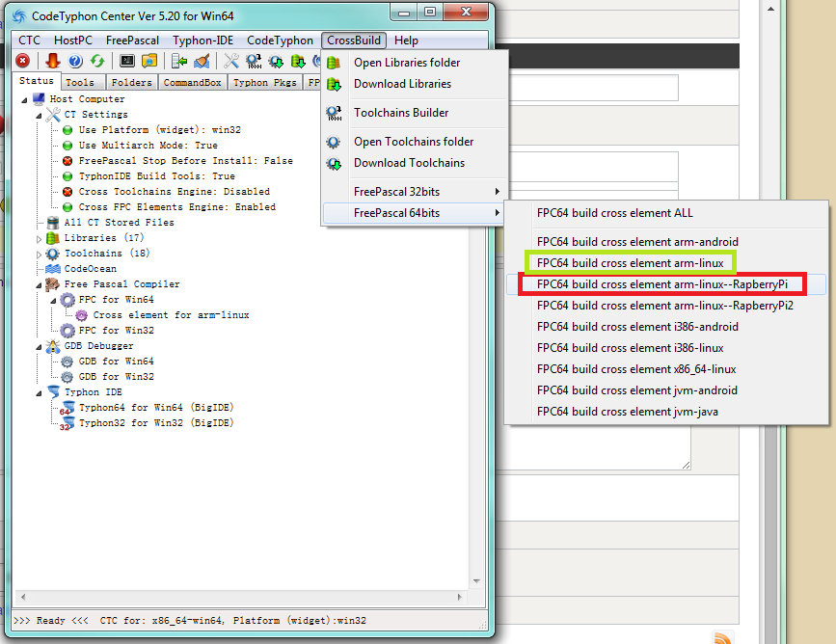Switch to the Folders tab
This screenshot has height=644, width=836.
point(132,83)
